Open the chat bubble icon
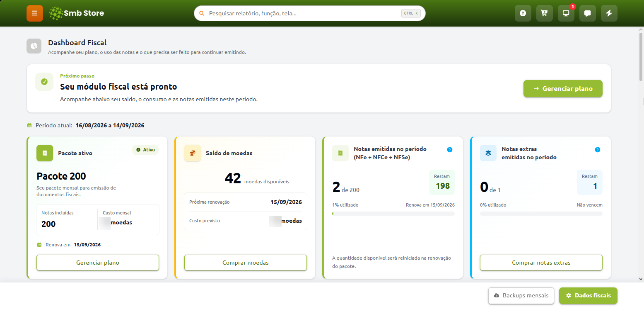 coord(588,13)
